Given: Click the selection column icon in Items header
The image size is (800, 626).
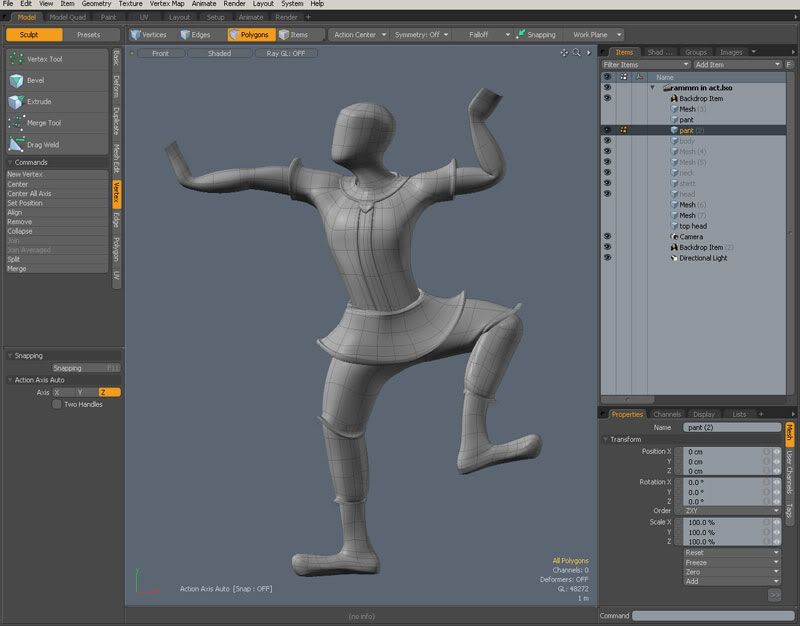Looking at the screenshot, I should (x=623, y=77).
